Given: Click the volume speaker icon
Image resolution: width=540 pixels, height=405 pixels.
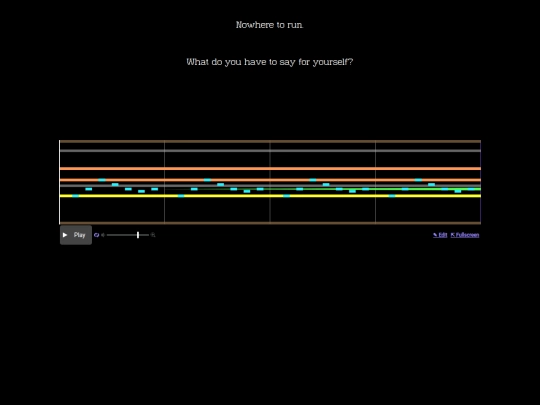Looking at the screenshot, I should (x=103, y=235).
